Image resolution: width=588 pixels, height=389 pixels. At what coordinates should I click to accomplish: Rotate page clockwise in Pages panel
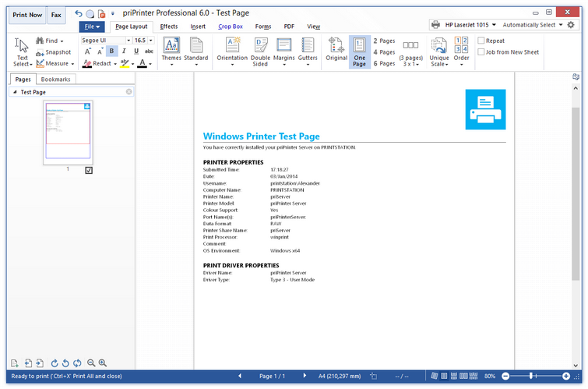coord(55,363)
